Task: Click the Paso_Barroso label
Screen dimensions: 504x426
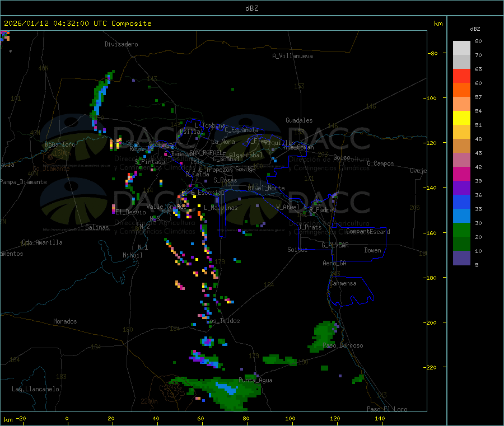Action: click(x=343, y=345)
